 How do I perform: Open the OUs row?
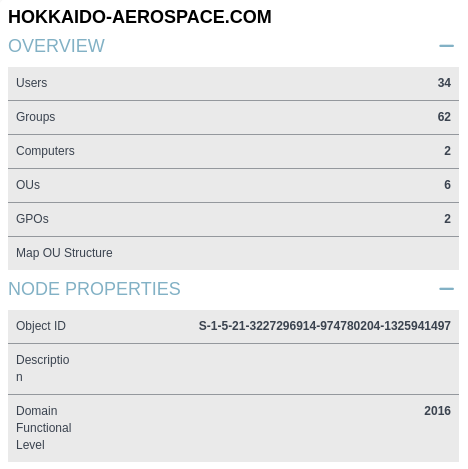coord(233,185)
